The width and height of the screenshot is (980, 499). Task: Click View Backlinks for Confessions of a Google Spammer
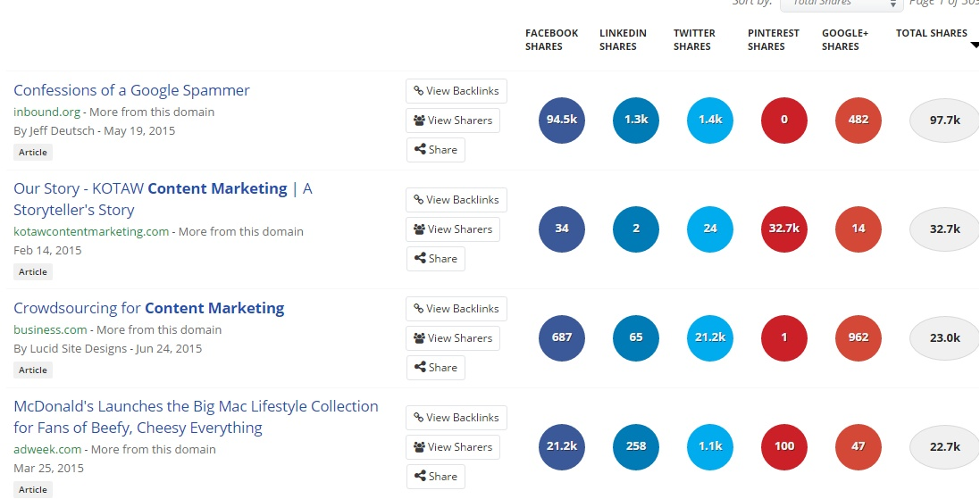pyautogui.click(x=456, y=91)
